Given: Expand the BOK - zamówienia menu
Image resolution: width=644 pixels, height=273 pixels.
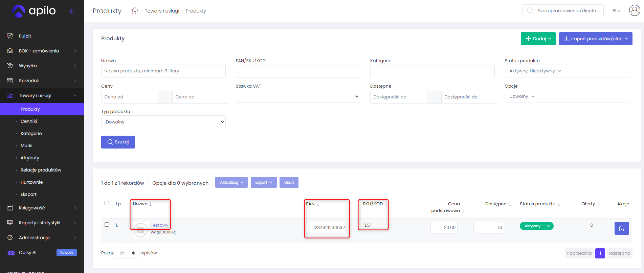Looking at the screenshot, I should pos(42,51).
